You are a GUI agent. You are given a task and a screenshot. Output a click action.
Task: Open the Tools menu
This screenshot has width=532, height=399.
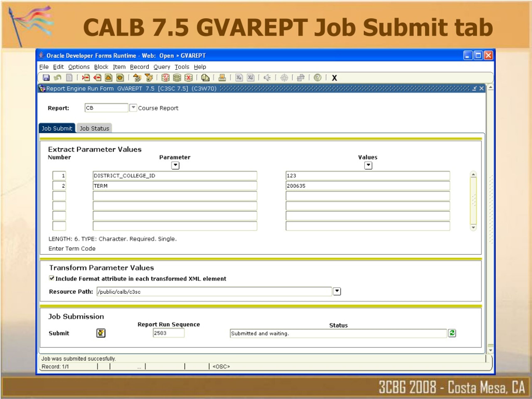(182, 67)
